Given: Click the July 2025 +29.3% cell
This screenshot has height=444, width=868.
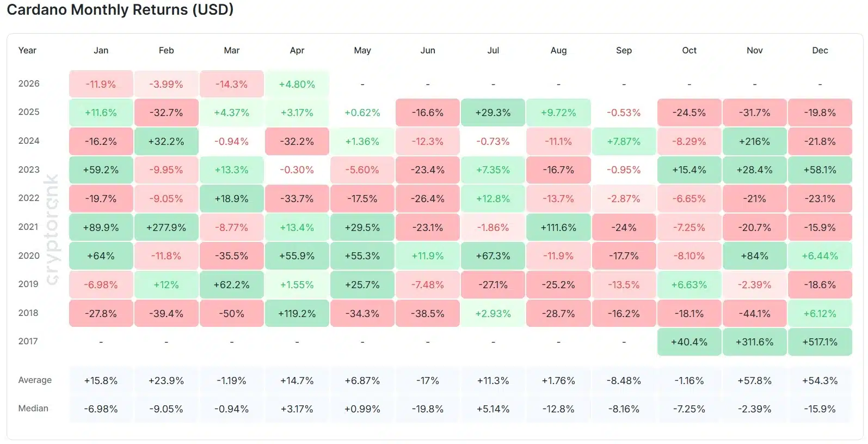Looking at the screenshot, I should coord(493,113).
